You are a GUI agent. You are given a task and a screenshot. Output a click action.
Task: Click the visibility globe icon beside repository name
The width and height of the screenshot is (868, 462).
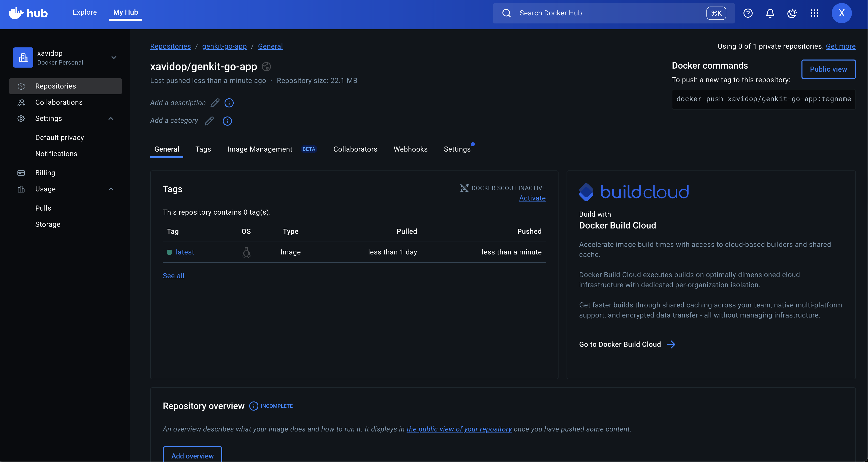[x=266, y=66]
